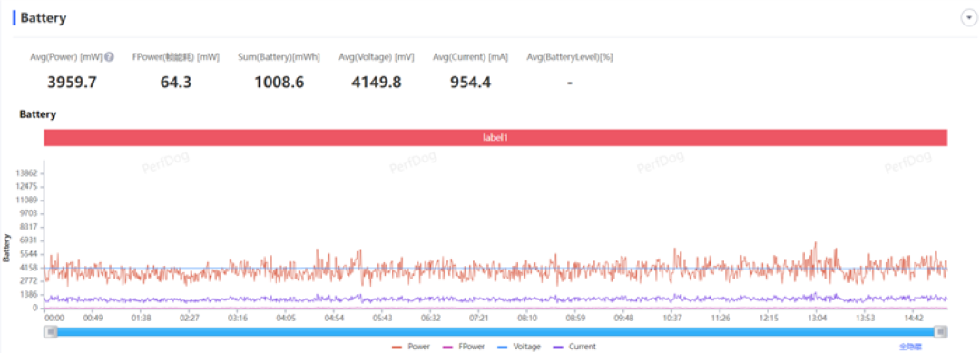Image resolution: width=980 pixels, height=353 pixels.
Task: Click the right handle of the time range slider
Action: (x=941, y=332)
